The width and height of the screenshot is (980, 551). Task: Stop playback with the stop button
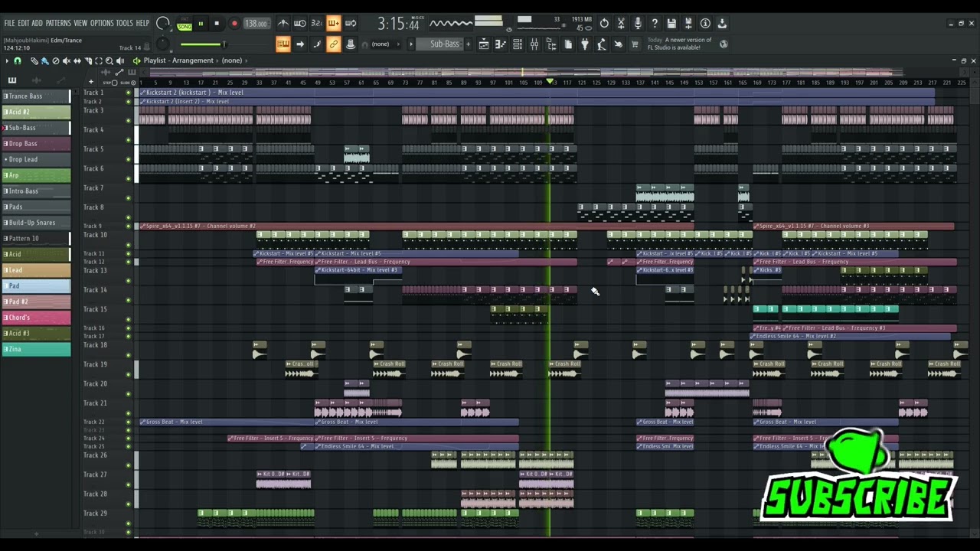point(217,24)
